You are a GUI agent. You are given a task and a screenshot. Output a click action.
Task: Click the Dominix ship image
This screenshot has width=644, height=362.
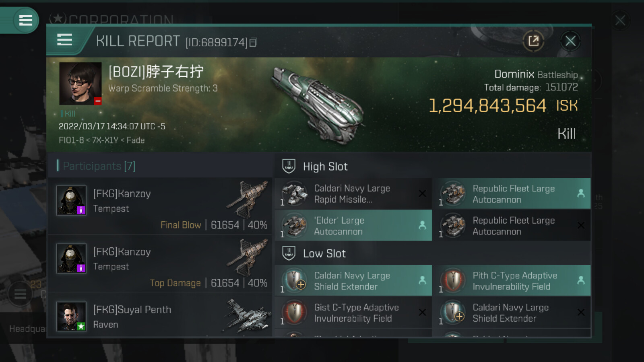click(318, 105)
